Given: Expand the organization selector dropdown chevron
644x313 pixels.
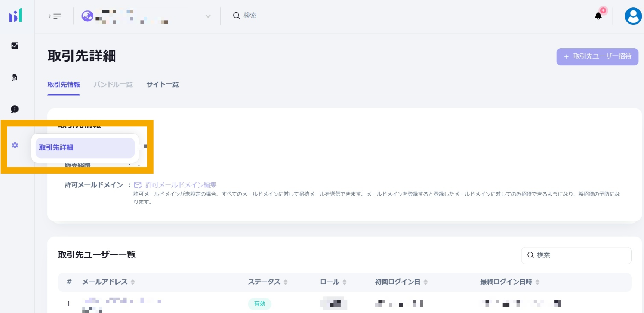Looking at the screenshot, I should tap(208, 16).
